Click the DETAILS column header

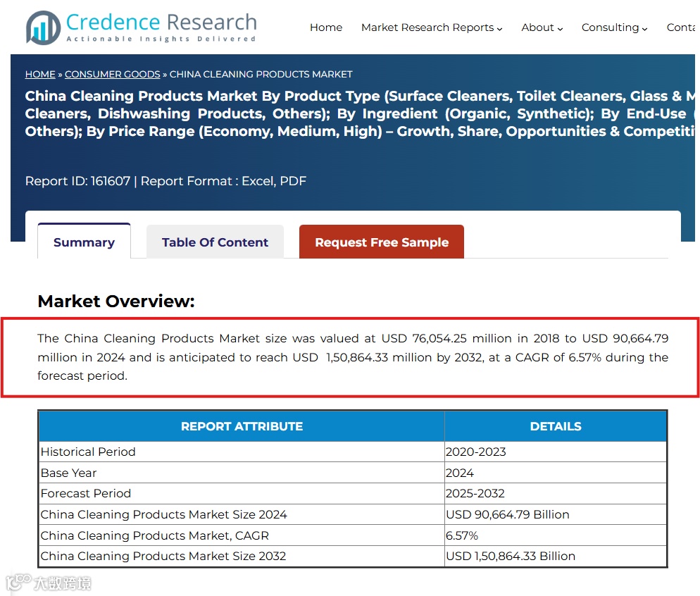pos(556,426)
